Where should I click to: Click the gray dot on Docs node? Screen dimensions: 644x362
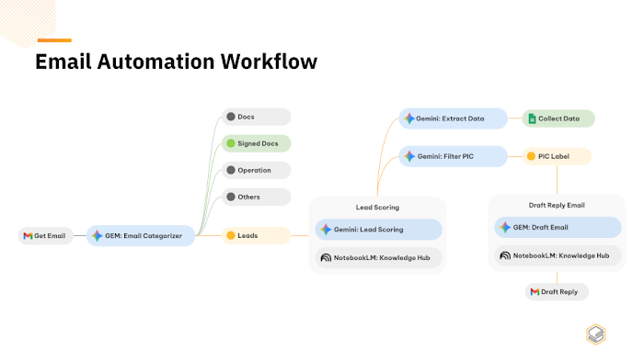click(x=231, y=117)
